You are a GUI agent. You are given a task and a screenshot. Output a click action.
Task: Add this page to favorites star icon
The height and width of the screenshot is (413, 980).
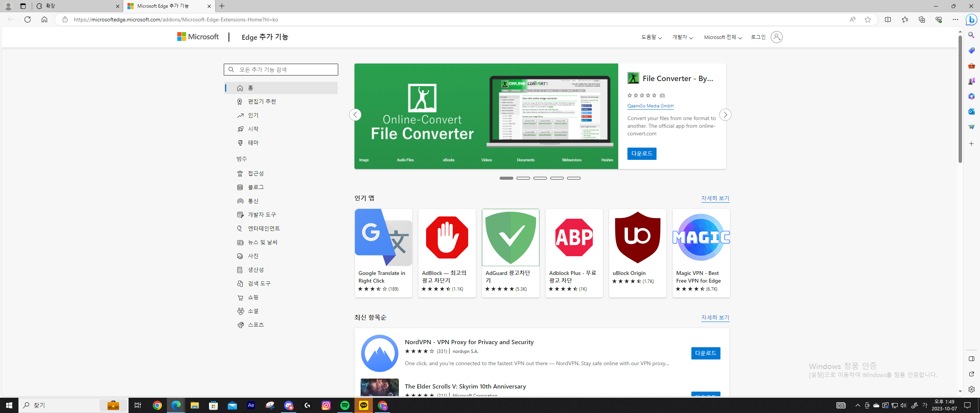coord(868,20)
